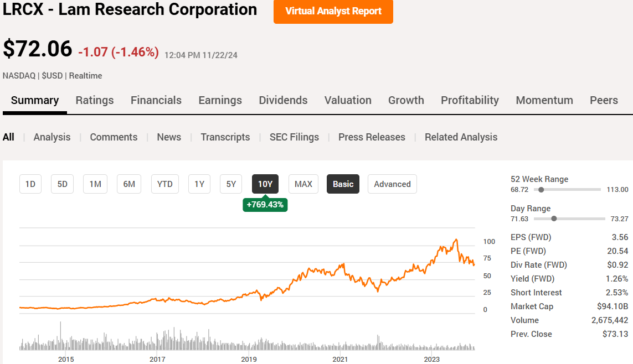Open Transcripts filter

click(225, 137)
